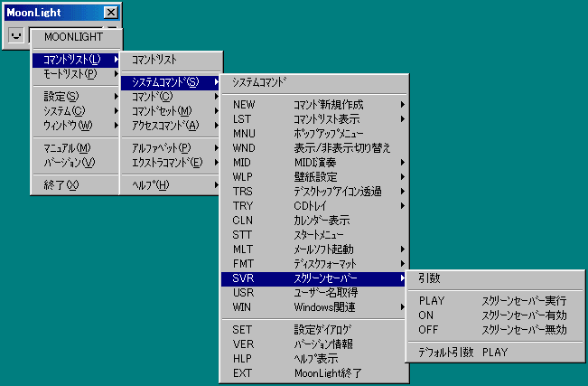The image size is (588, 386).
Task: Open モードリスト(P) submenu
Action: click(75, 74)
